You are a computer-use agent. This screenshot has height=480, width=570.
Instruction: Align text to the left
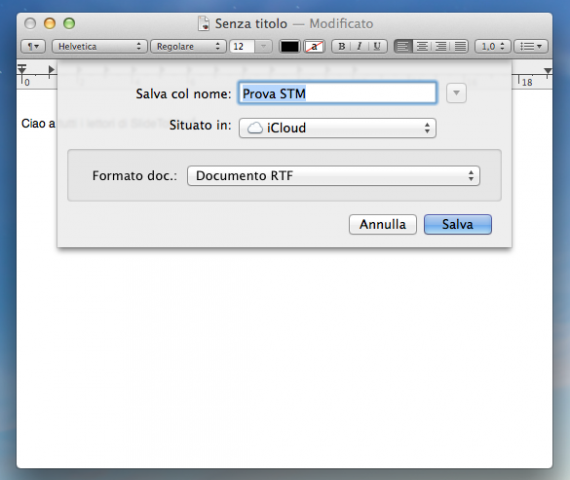point(403,47)
